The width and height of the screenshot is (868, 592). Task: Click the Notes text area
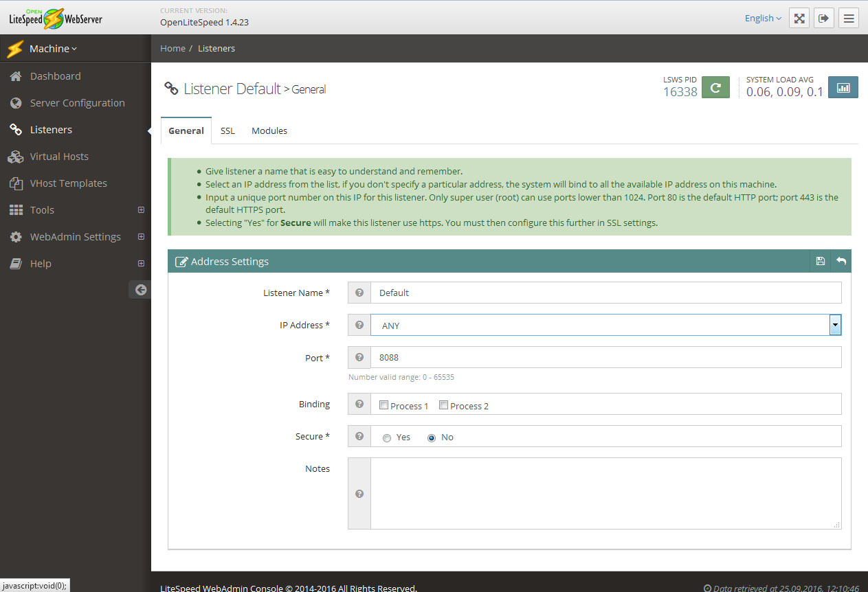(x=605, y=494)
